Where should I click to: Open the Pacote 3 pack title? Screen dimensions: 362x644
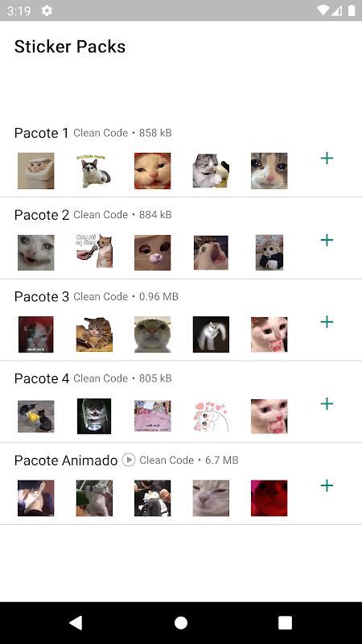point(42,296)
